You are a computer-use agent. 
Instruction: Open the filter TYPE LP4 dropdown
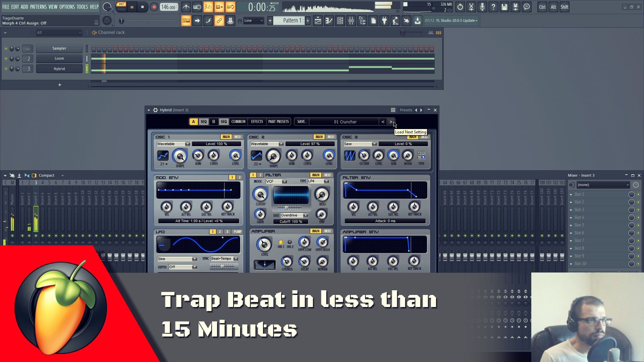tap(318, 181)
